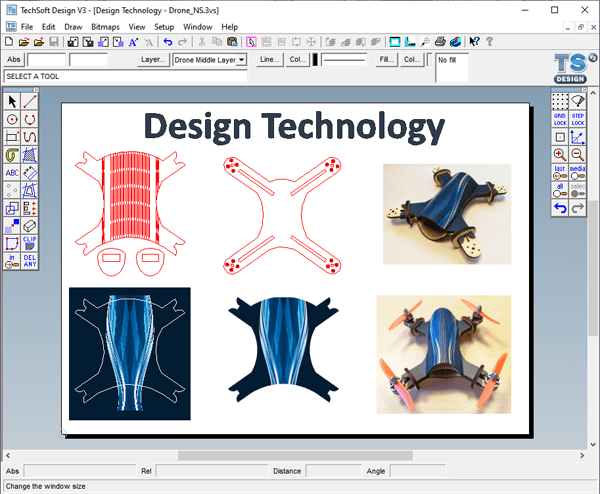
Task: Zoom to all objects button
Action: (x=560, y=190)
